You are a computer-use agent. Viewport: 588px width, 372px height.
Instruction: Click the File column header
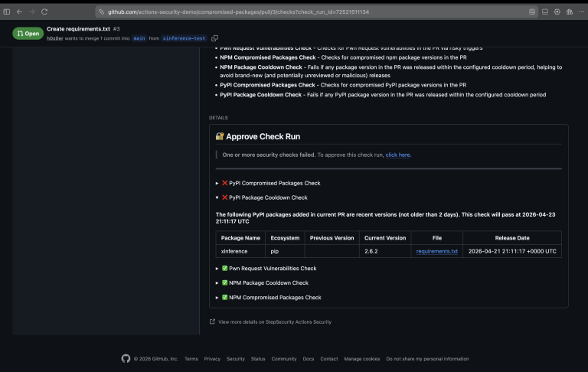pyautogui.click(x=437, y=238)
